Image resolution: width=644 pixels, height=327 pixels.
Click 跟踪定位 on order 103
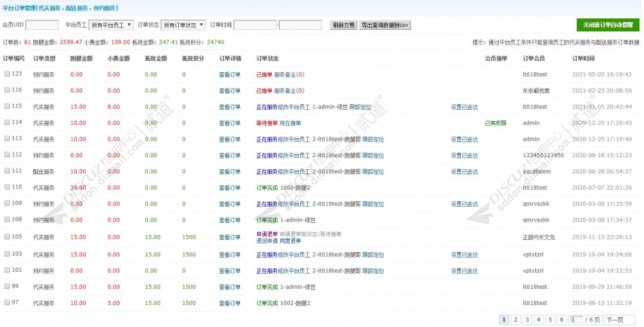coord(373,255)
